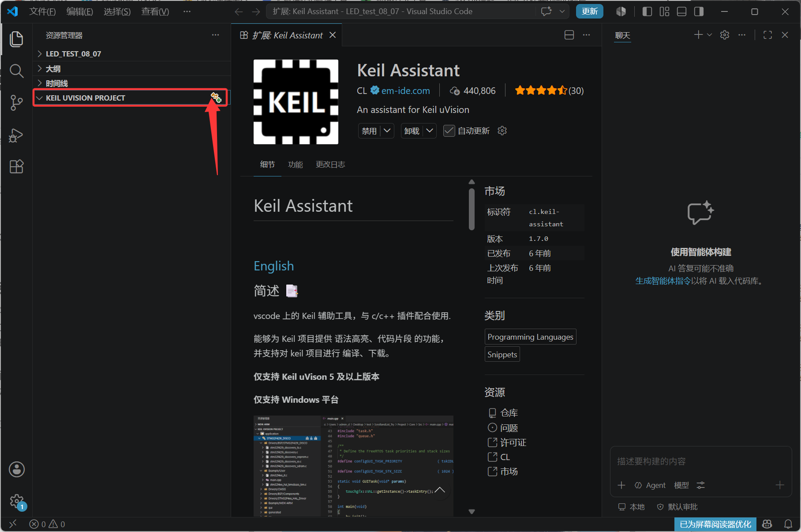The height and width of the screenshot is (532, 801).
Task: Open notifications bell in status bar
Action: point(788,524)
